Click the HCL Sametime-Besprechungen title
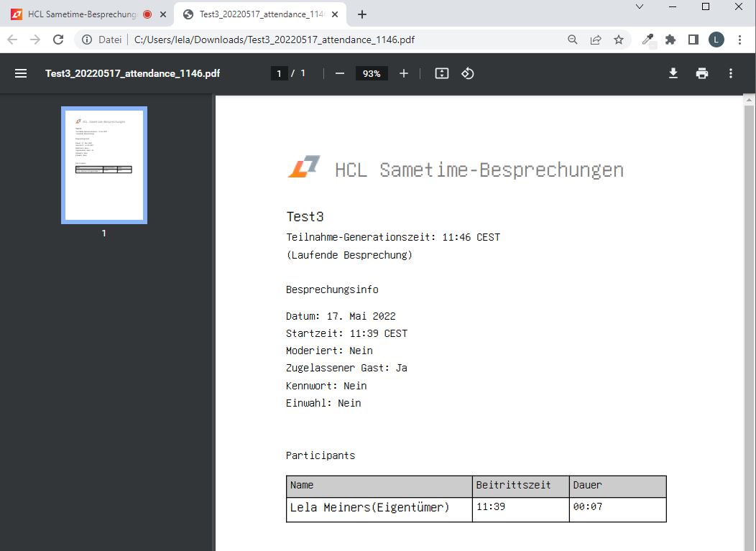 pyautogui.click(x=479, y=170)
